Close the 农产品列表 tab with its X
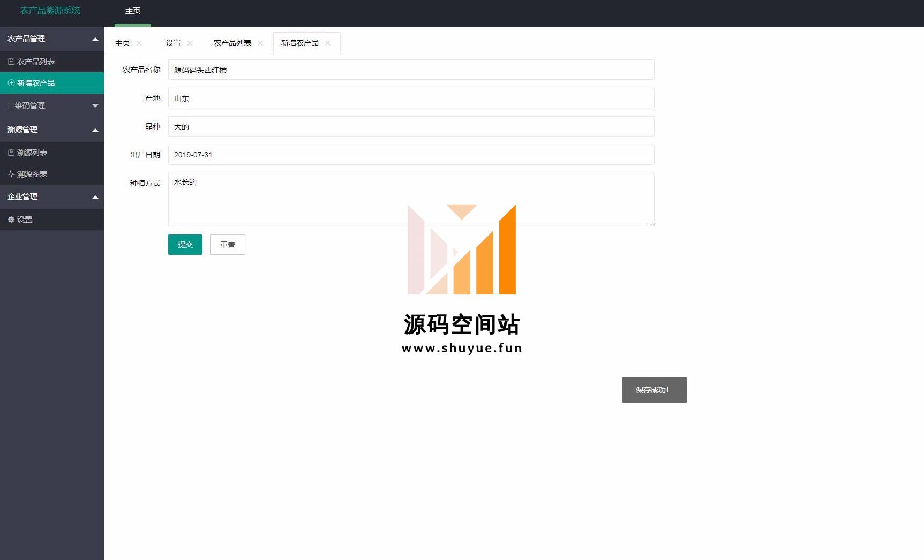 [260, 43]
